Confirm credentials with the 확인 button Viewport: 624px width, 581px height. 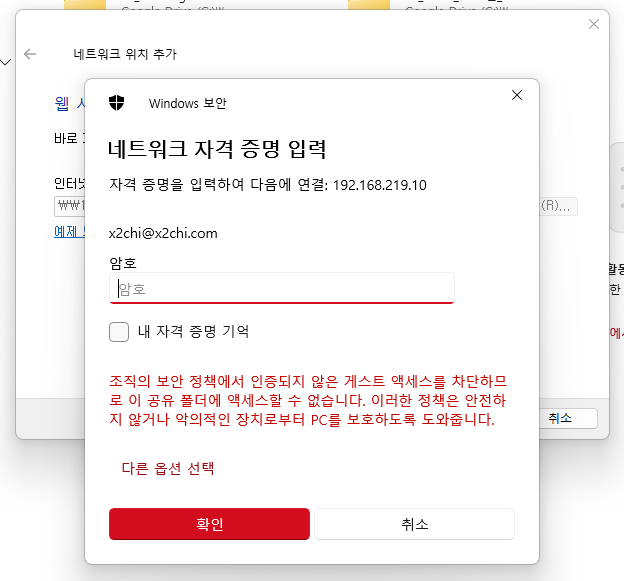(x=209, y=524)
